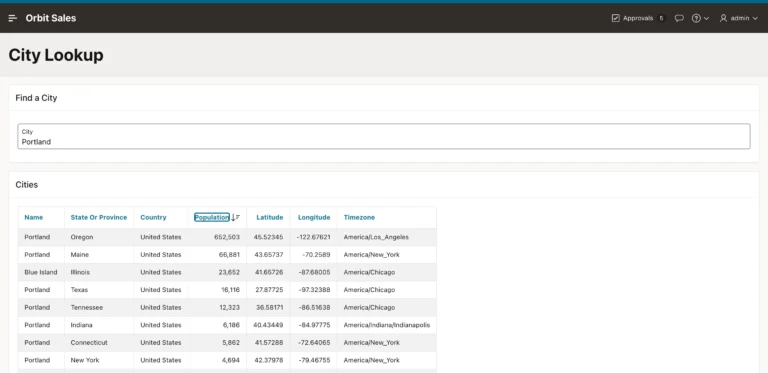This screenshot has width=768, height=373.
Task: Open the admin user menu
Action: [x=739, y=18]
